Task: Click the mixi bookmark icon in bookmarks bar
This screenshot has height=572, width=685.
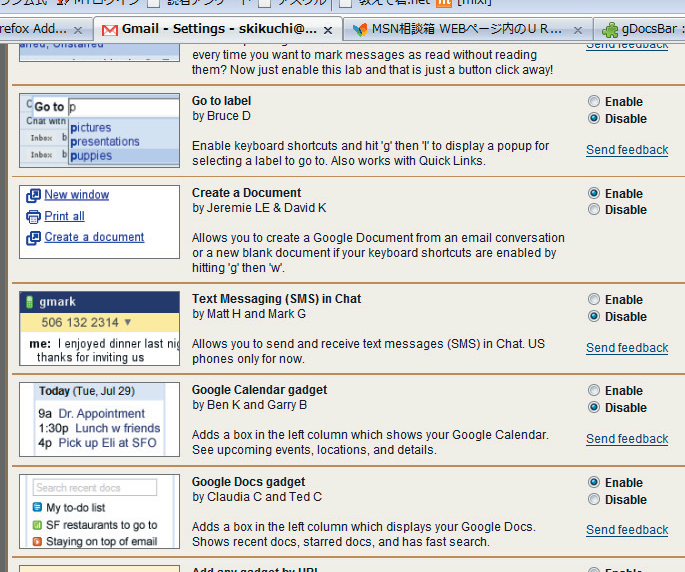Action: (x=444, y=3)
